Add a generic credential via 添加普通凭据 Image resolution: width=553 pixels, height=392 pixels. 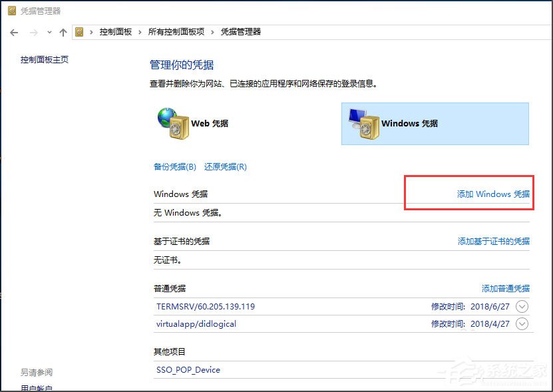(506, 288)
